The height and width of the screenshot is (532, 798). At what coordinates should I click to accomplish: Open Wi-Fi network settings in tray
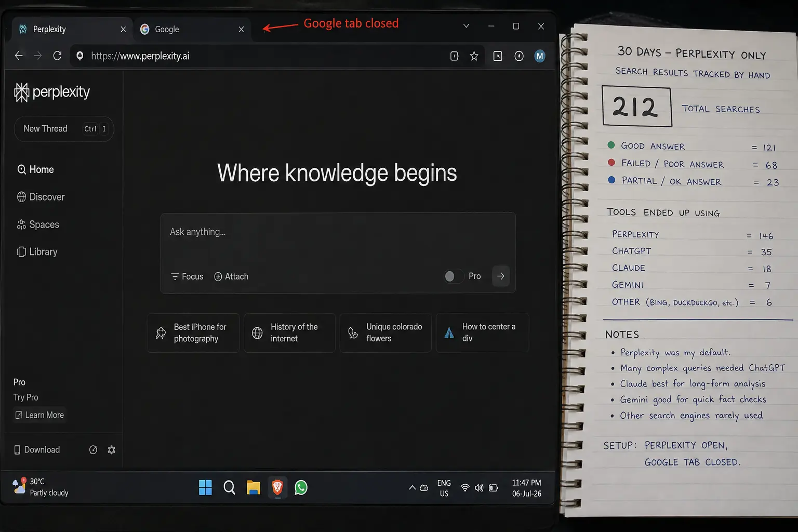465,488
